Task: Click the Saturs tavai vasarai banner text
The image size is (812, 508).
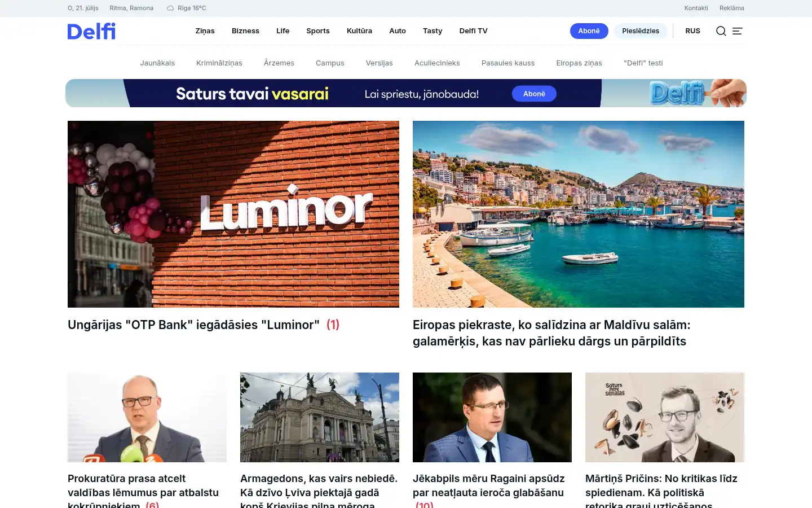Action: point(252,94)
